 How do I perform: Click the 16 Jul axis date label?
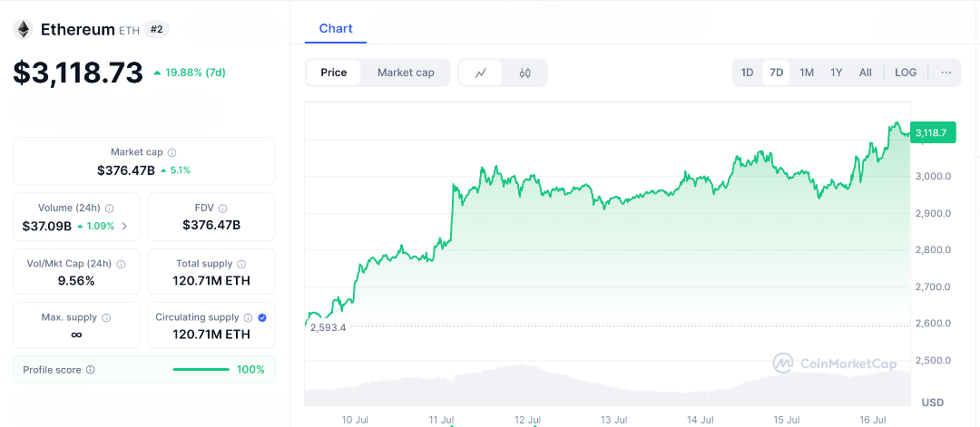pos(874,419)
